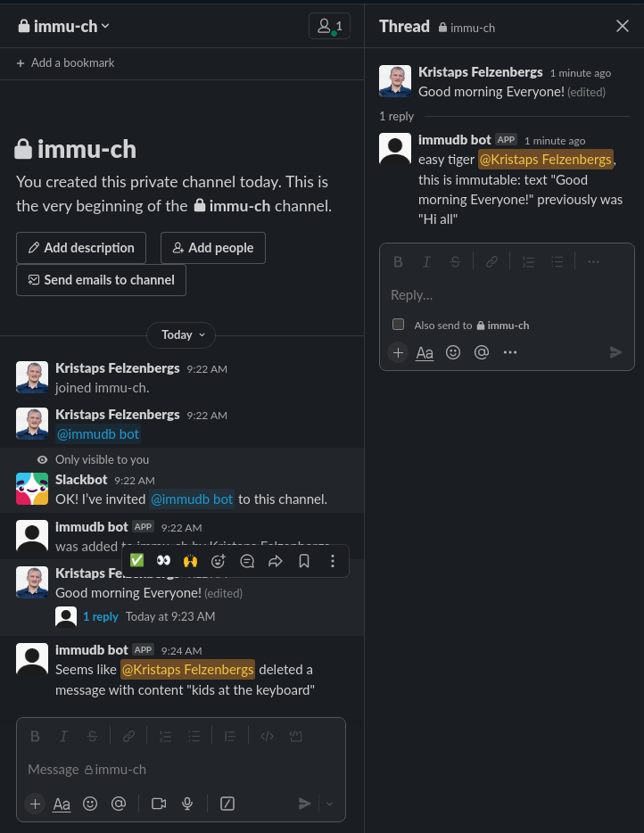Open the emoji picker in the reply composer

[453, 352]
